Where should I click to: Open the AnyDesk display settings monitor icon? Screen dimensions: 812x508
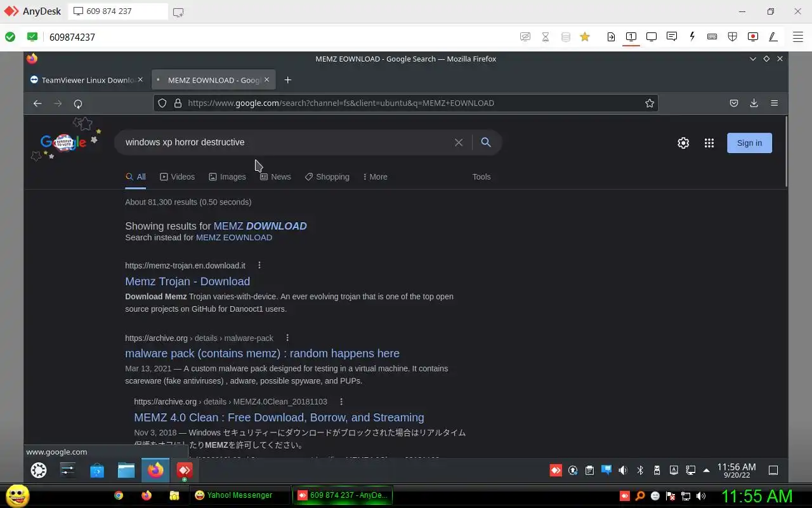pos(652,37)
